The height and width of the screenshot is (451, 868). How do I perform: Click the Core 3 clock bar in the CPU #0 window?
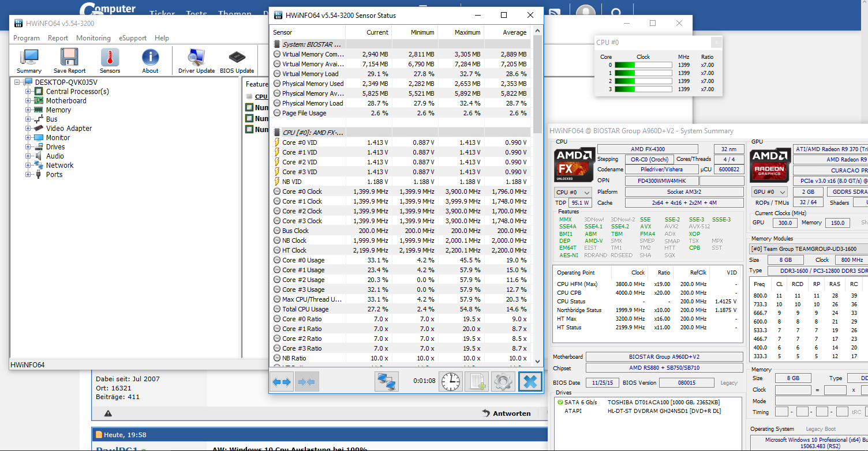coord(642,89)
